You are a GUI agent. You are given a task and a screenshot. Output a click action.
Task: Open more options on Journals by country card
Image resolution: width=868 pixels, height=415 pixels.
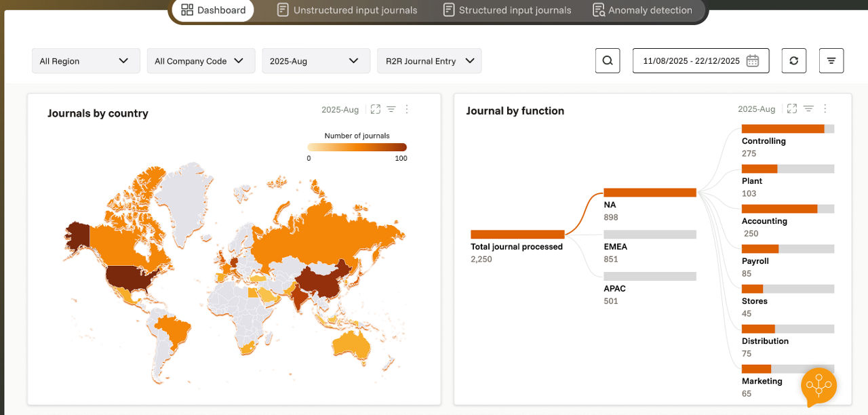coord(407,109)
